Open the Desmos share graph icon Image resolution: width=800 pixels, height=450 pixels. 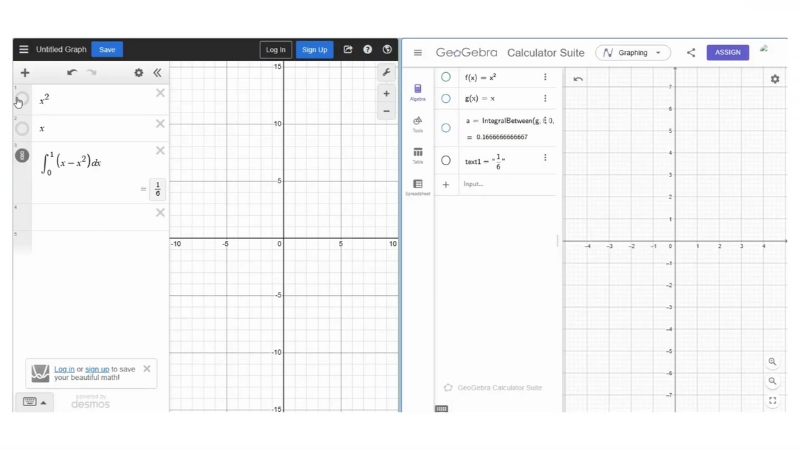tap(348, 49)
